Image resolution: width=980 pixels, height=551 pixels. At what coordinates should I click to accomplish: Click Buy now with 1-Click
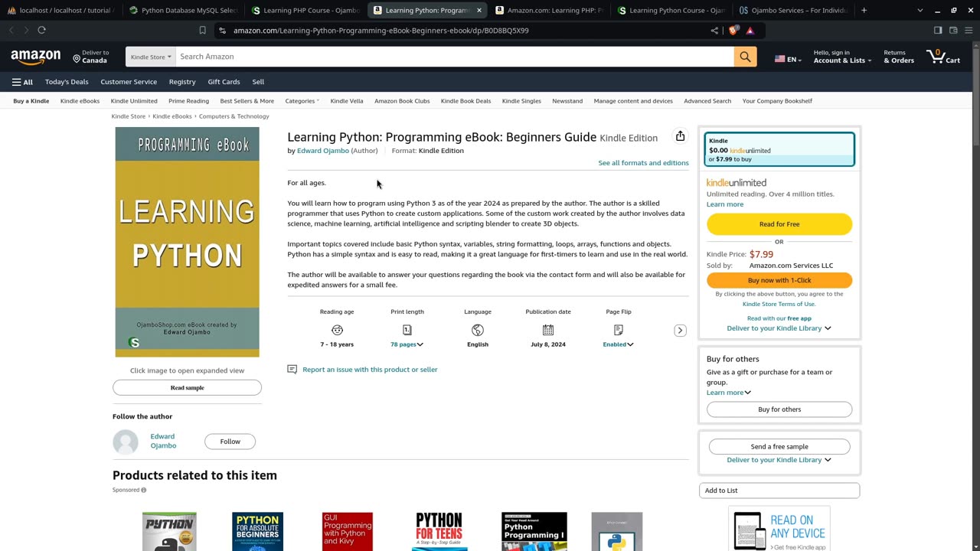click(779, 280)
